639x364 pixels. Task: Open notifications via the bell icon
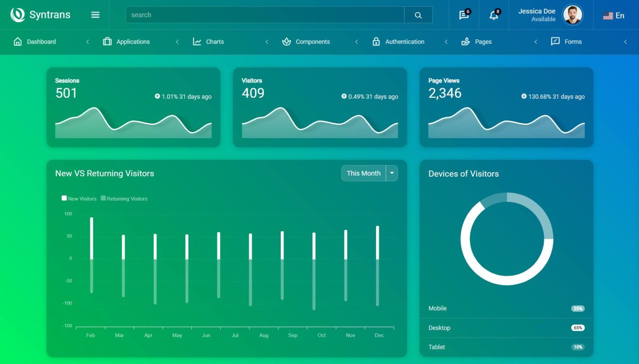[493, 15]
